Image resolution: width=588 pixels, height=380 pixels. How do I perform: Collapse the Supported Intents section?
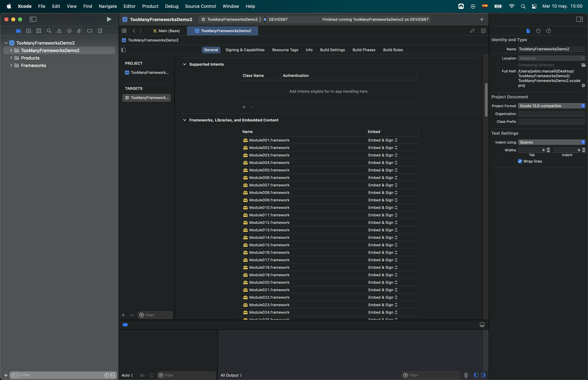pyautogui.click(x=184, y=64)
